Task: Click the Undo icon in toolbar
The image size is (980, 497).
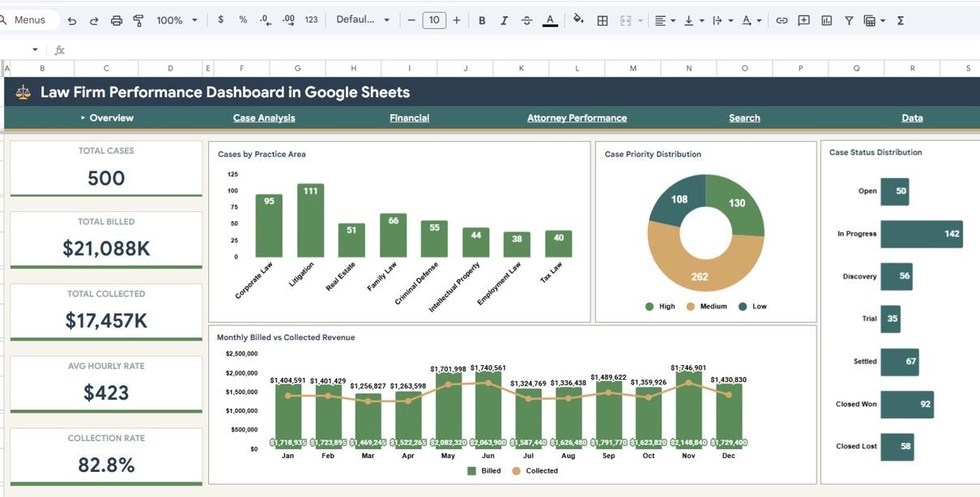Action: [72, 20]
